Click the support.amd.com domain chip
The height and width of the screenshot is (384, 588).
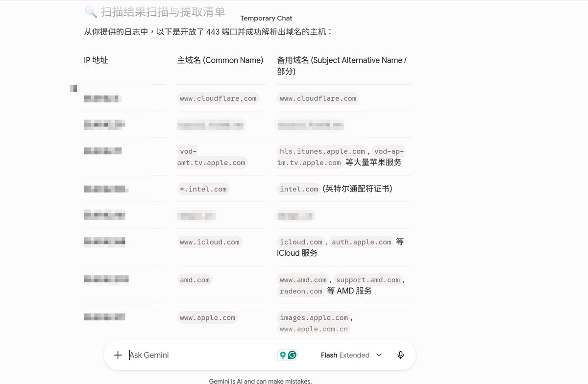(x=368, y=280)
